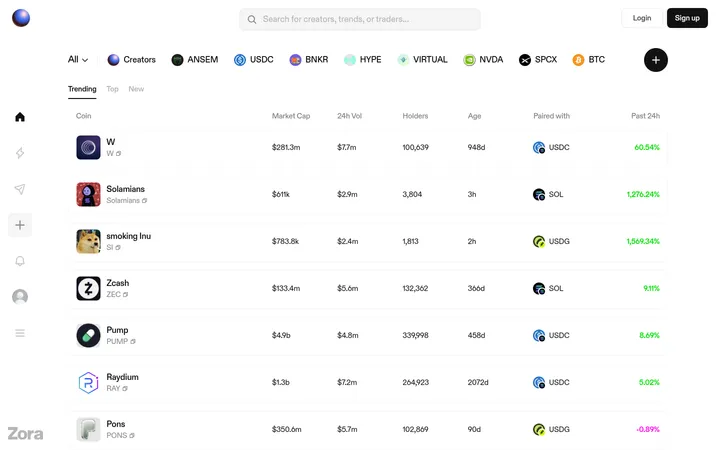Click the Pons -0.89% change value
Screen dimensions: 720x450
tap(648, 429)
